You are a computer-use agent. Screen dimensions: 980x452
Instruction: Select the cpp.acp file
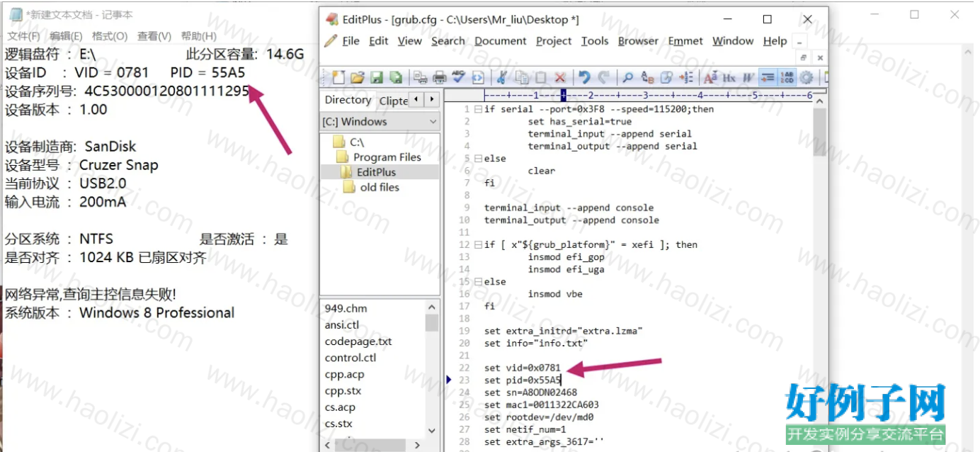[345, 374]
